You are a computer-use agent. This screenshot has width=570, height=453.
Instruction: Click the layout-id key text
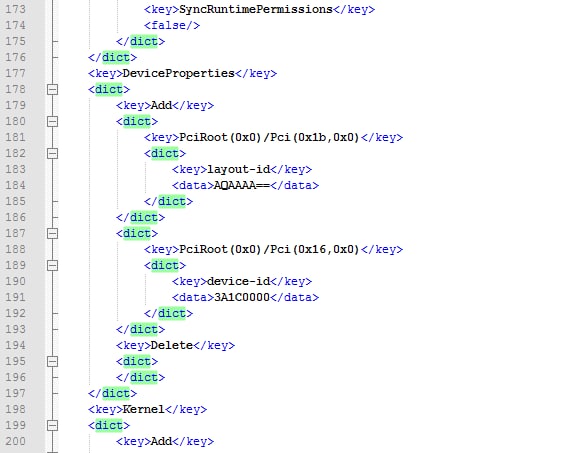pyautogui.click(x=239, y=169)
